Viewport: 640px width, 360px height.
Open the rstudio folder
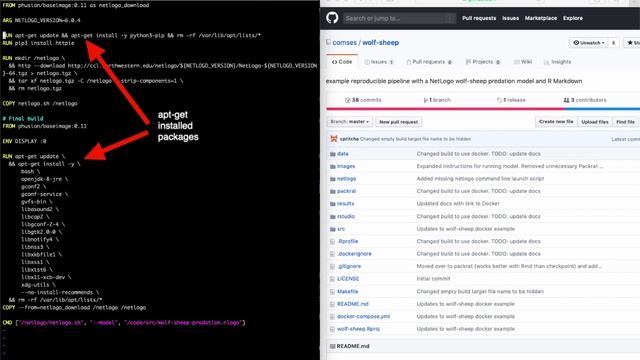point(346,216)
